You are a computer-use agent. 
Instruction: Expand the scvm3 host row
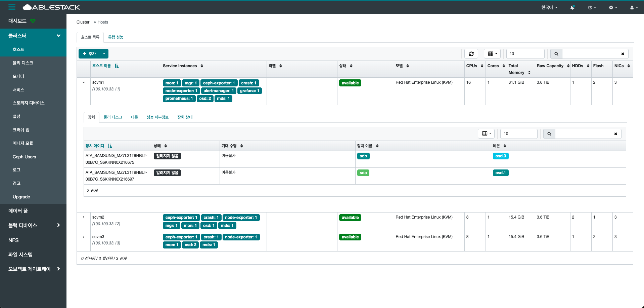(x=84, y=237)
